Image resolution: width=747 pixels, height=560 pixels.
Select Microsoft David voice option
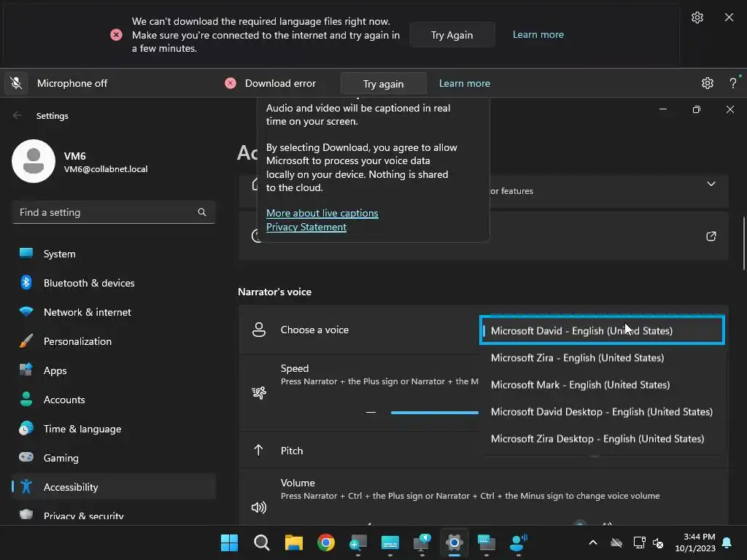click(602, 330)
